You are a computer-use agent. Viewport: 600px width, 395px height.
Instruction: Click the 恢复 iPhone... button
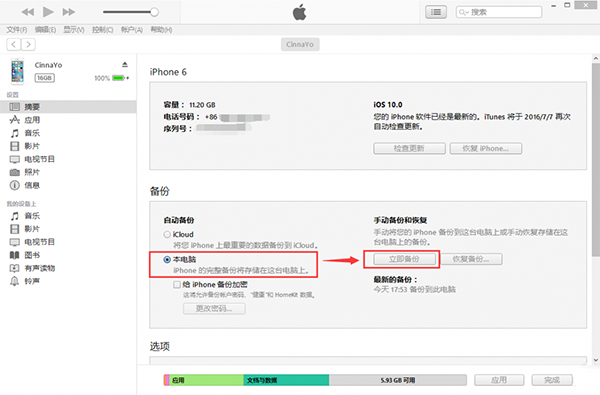pos(486,148)
